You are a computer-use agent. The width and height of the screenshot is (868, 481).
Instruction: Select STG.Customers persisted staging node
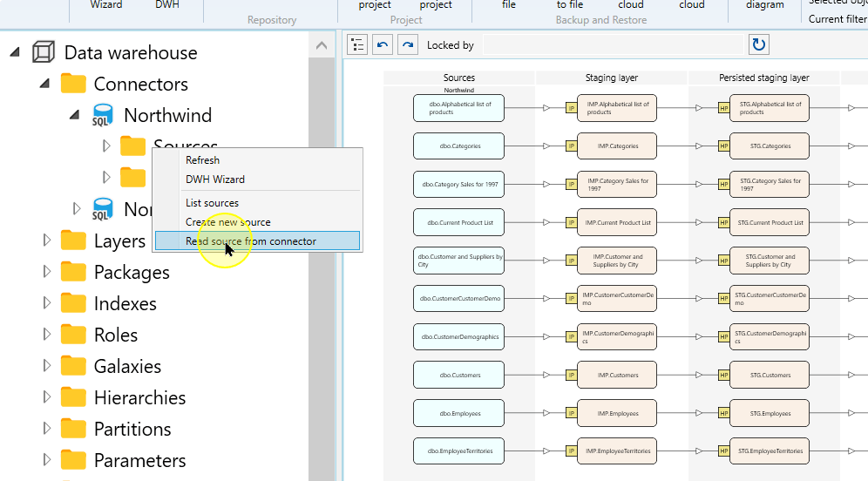click(770, 376)
